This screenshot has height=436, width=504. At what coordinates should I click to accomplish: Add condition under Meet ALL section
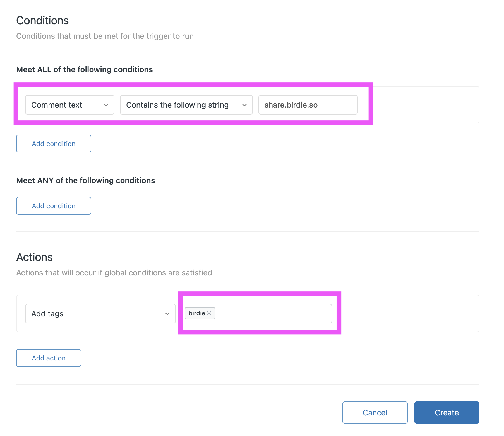[x=54, y=144]
